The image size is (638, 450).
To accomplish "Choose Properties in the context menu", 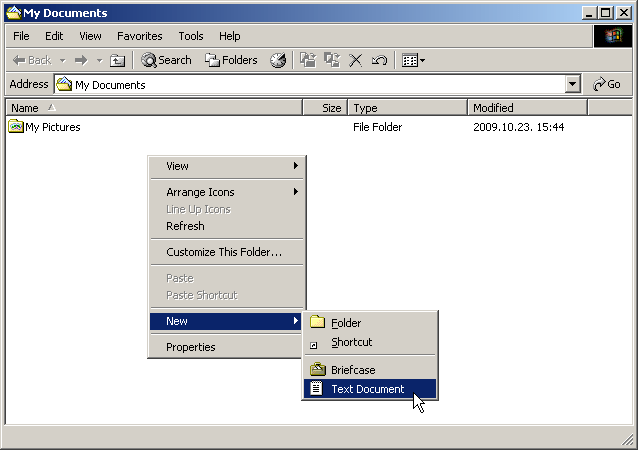I will point(227,347).
